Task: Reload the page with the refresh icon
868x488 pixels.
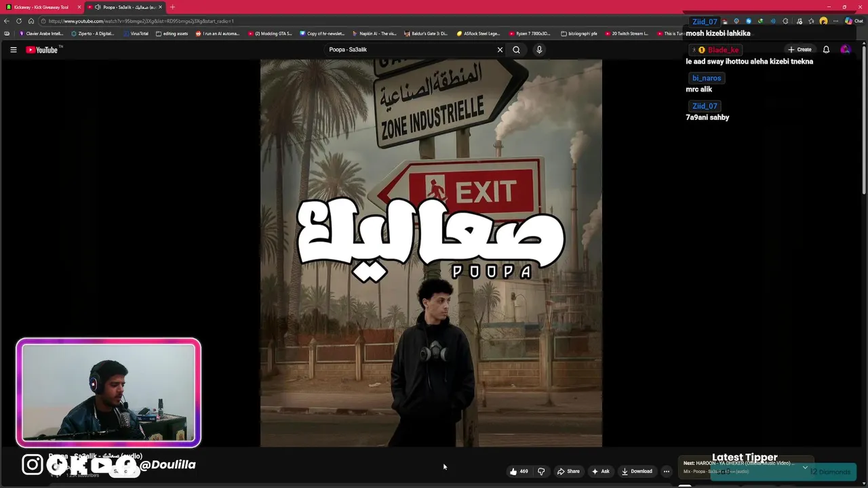Action: pyautogui.click(x=19, y=21)
